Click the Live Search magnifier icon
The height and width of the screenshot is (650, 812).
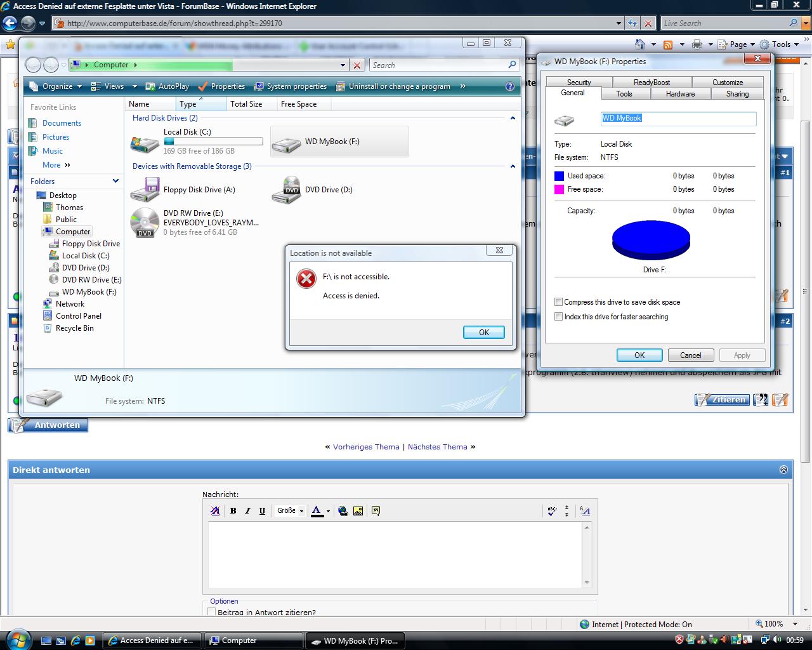coord(793,23)
